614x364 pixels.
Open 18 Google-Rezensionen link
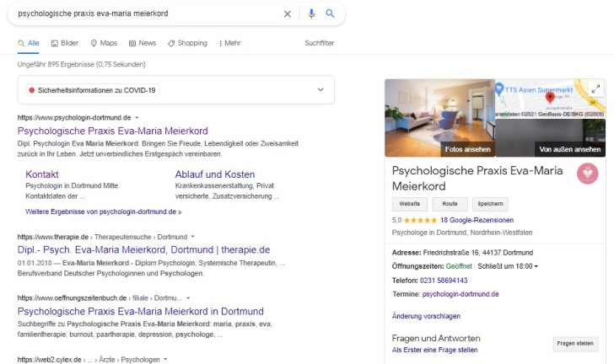[477, 221]
